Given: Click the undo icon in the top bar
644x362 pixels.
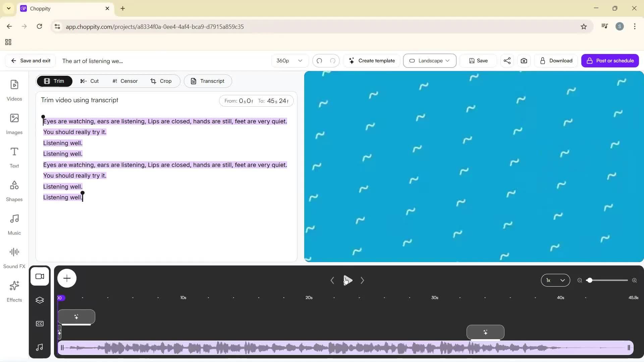Looking at the screenshot, I should pos(319,61).
